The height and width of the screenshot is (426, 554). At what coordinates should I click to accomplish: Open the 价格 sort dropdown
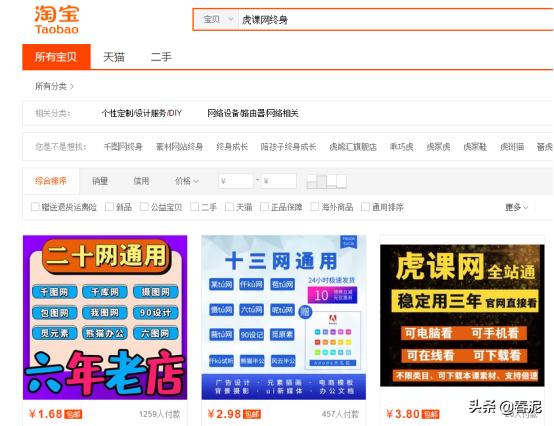(x=187, y=181)
